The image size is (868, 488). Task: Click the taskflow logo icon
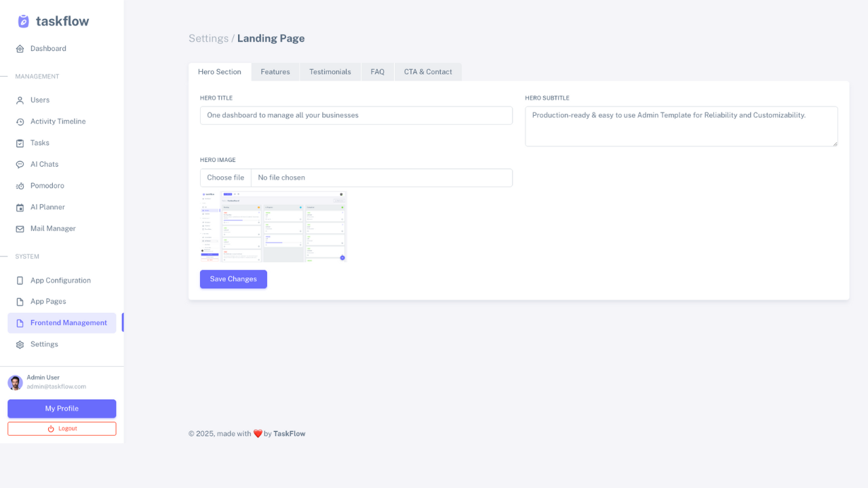(x=24, y=22)
